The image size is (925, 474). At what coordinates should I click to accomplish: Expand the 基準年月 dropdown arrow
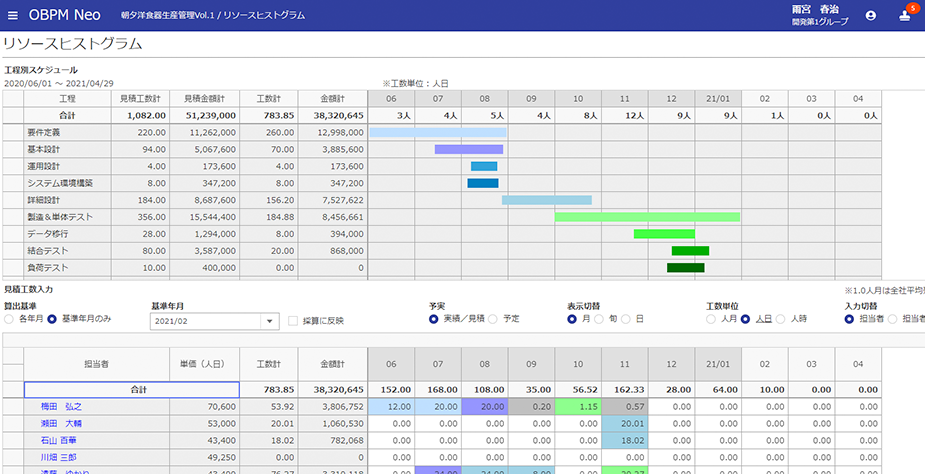click(269, 321)
